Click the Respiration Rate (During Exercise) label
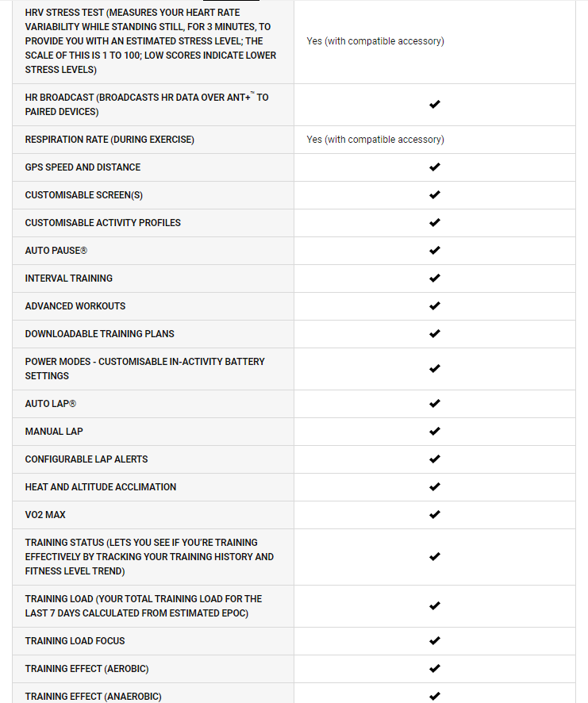Viewport: 588px width, 703px height. pyautogui.click(x=110, y=140)
